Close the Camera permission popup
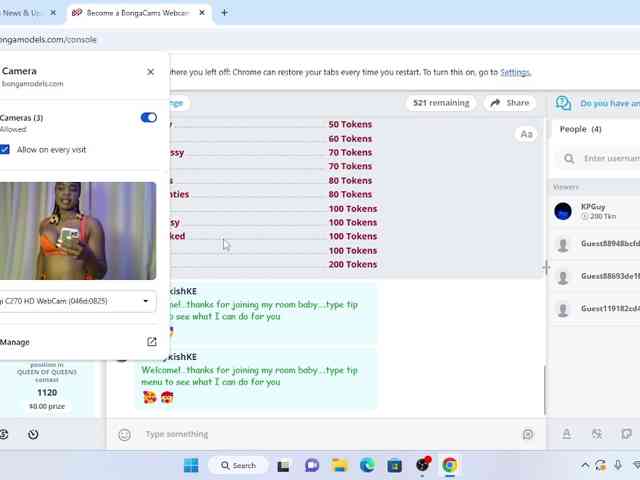Screen dimensions: 640x480 click(x=150, y=72)
